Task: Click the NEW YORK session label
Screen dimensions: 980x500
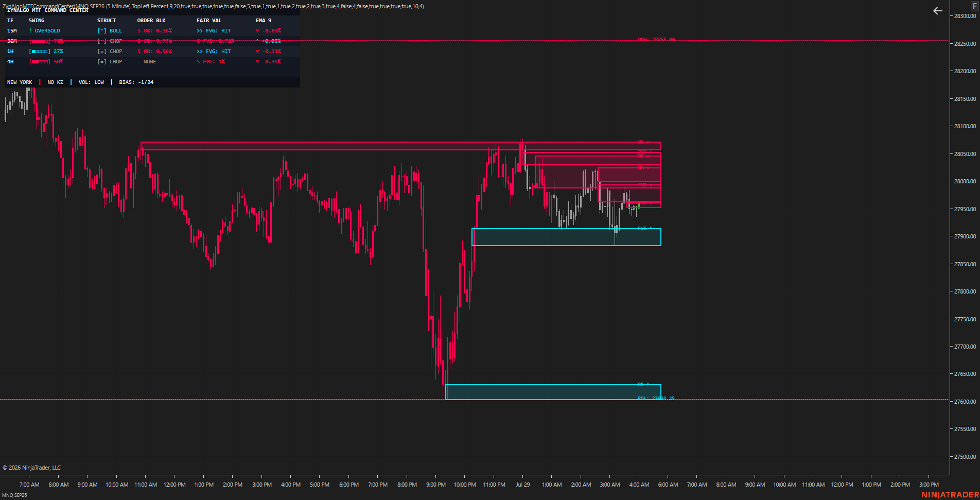Action: point(20,82)
